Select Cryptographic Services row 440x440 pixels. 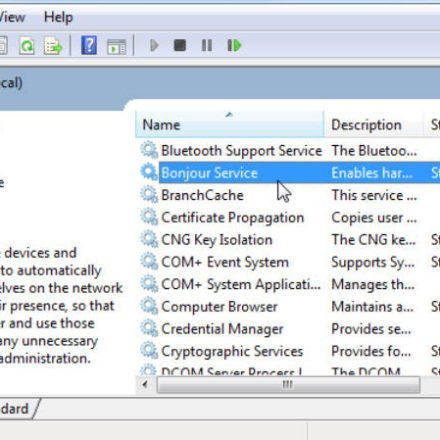(x=290, y=351)
